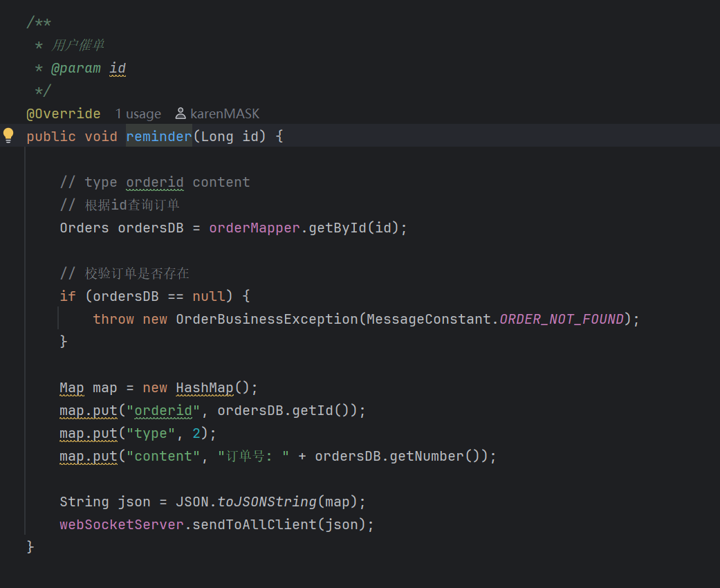Click the throw keyword
This screenshot has height=588, width=720.
(113, 319)
